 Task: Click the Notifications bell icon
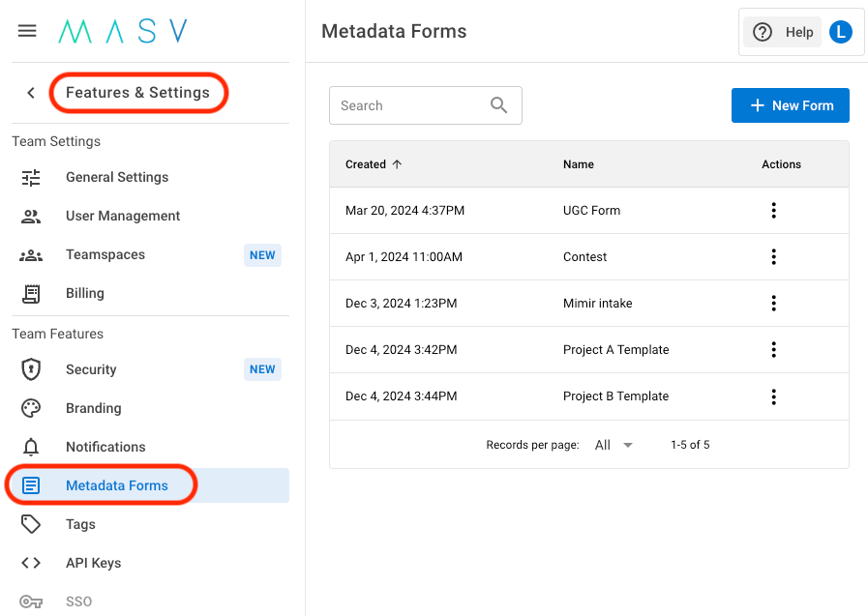click(31, 447)
